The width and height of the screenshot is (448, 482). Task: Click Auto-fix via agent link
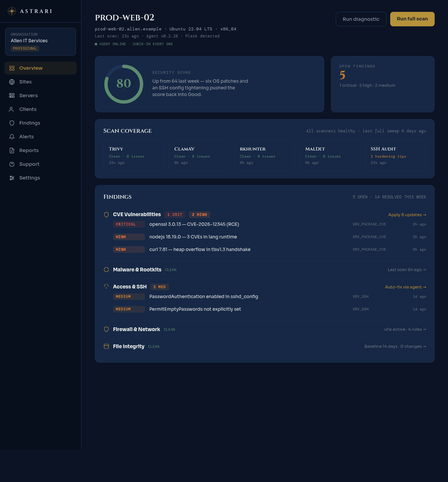(405, 287)
